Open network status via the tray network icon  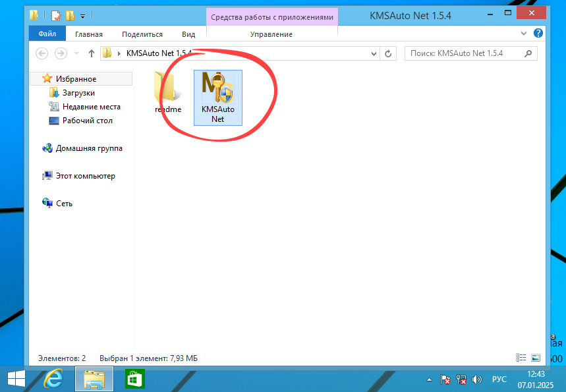(x=461, y=379)
